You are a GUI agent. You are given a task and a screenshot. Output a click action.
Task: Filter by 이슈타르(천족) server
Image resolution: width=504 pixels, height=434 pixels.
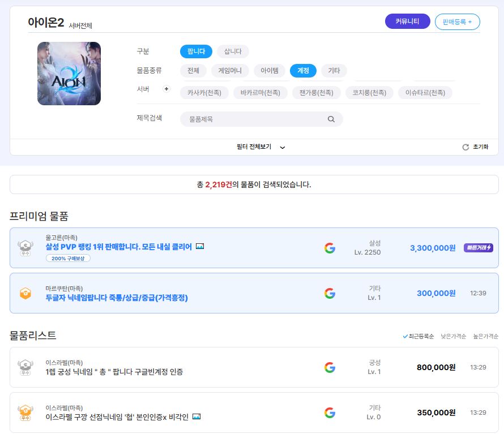click(425, 93)
